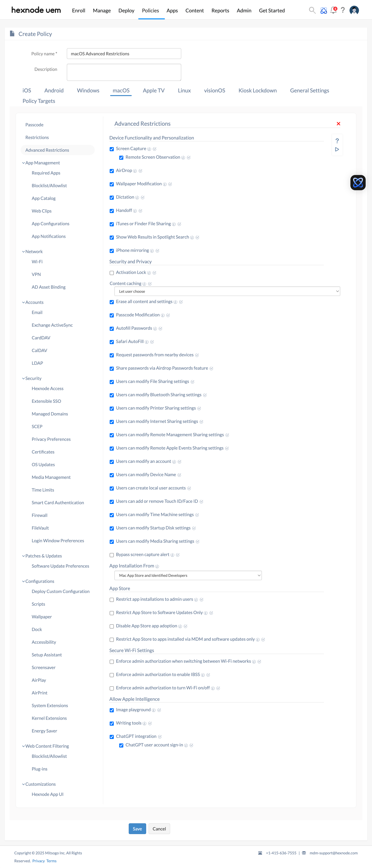Click the info icon next to Image playground
Image resolution: width=372 pixels, height=868 pixels.
tap(153, 710)
